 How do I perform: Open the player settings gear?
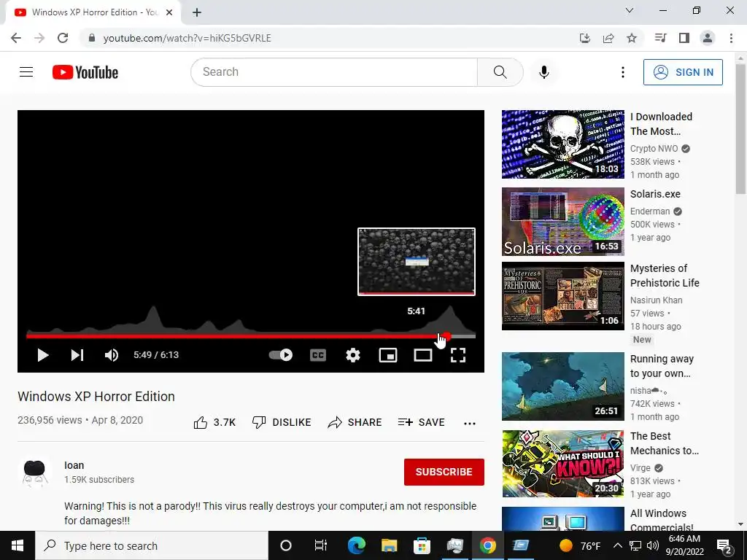coord(353,355)
